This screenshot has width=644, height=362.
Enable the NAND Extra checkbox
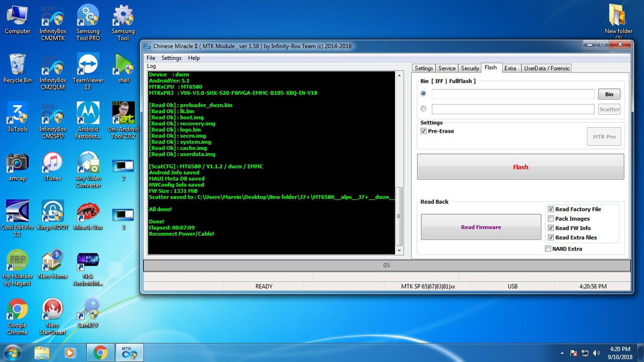point(548,249)
